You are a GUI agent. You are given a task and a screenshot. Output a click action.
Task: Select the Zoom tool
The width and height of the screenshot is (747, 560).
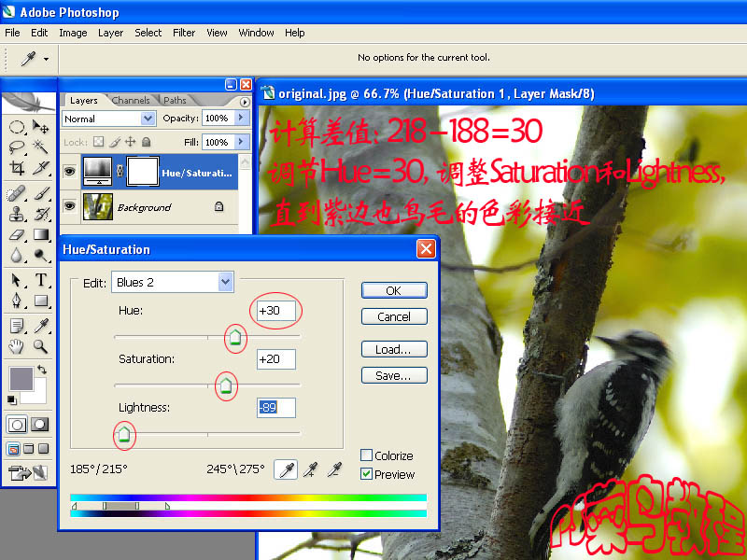40,346
